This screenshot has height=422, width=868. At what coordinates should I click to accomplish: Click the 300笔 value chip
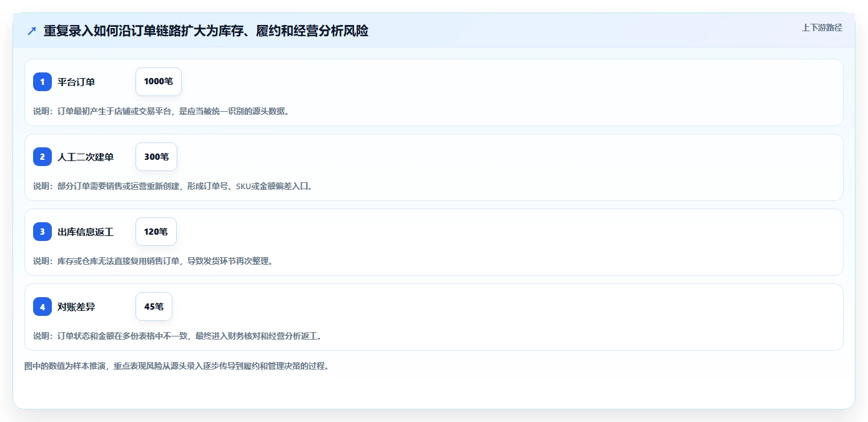coord(157,157)
